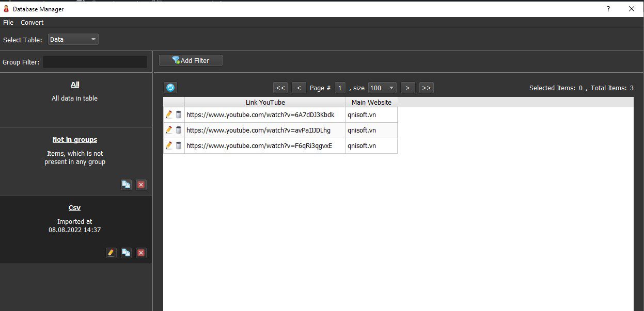Screen dimensions: 644x311
Task: Click the page number field
Action: click(x=340, y=88)
